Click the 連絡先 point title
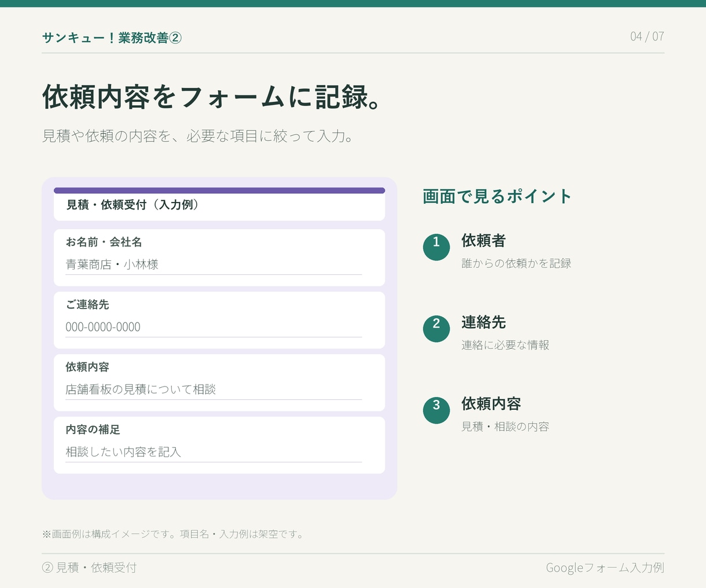 pyautogui.click(x=484, y=322)
